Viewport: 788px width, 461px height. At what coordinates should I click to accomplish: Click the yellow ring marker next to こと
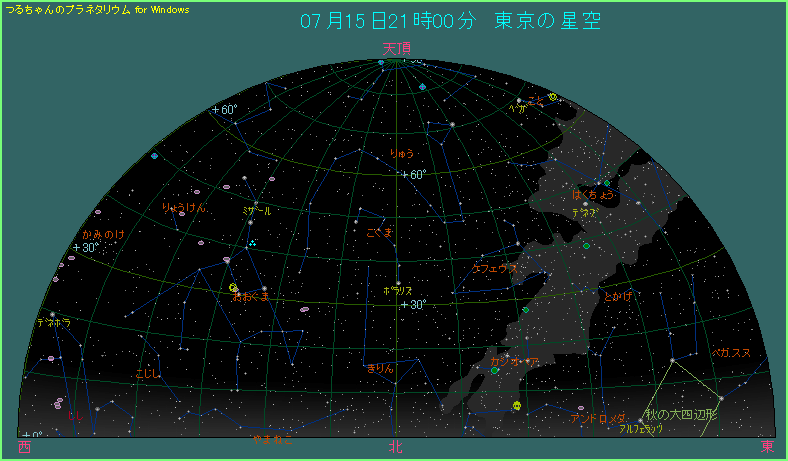pos(552,97)
